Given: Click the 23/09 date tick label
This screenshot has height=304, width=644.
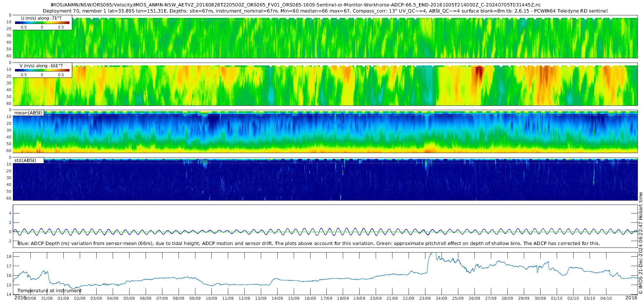Looking at the screenshot, I should click(425, 298).
